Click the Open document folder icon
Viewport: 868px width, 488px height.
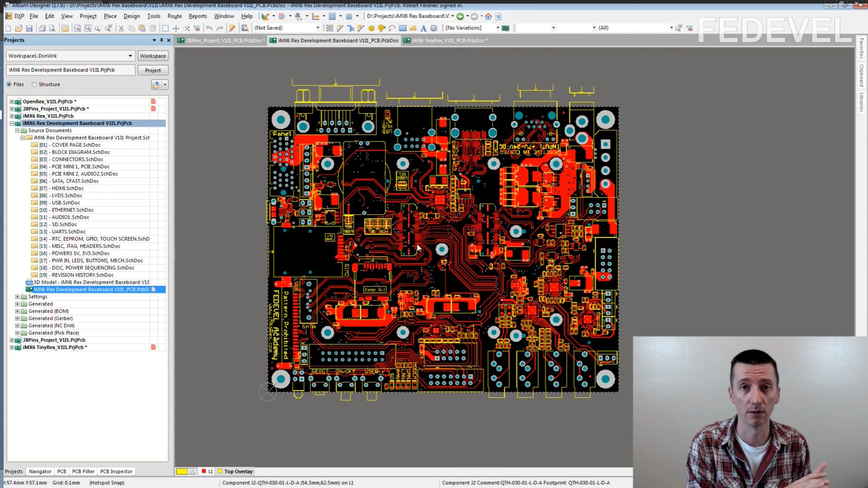point(19,28)
